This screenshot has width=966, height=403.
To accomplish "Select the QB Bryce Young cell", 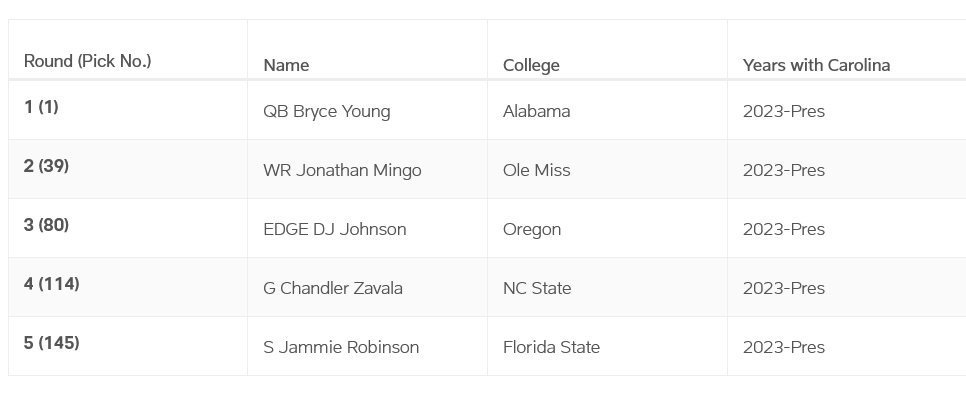I will (327, 111).
